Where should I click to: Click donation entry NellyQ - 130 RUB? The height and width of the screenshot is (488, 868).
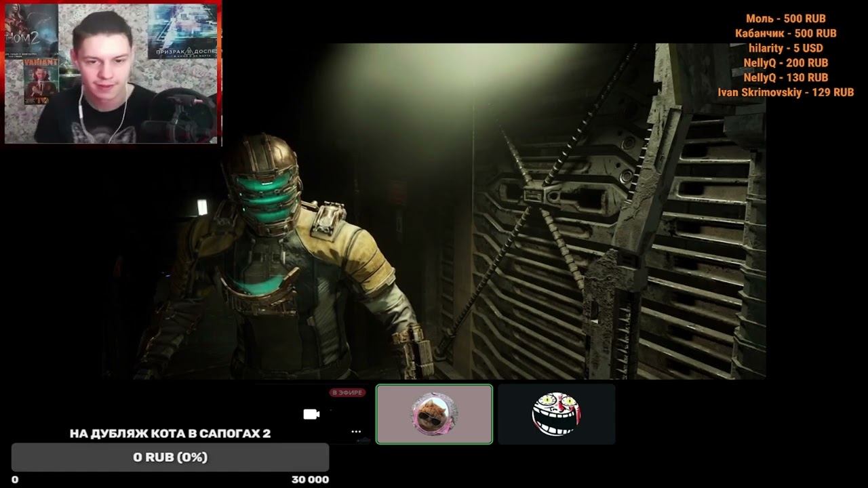(786, 77)
